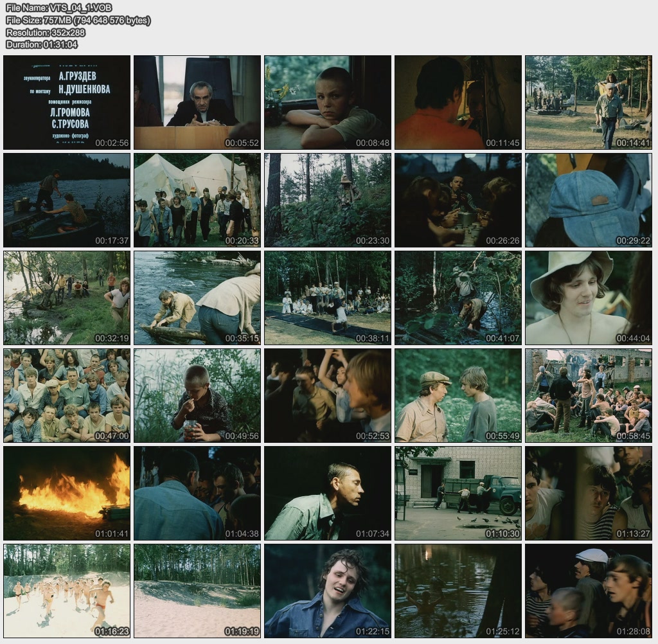Click the final thumbnail stamped 01:28:08
This screenshot has height=644, width=658.
(x=589, y=591)
